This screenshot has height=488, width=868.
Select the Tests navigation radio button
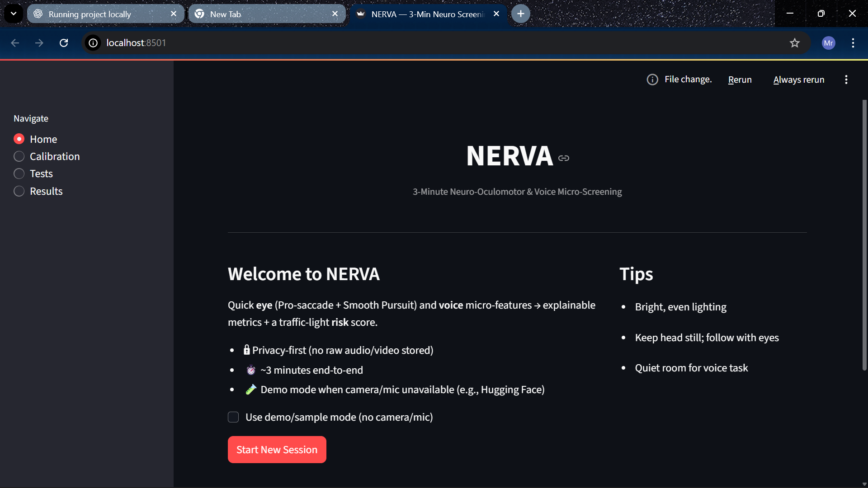[x=19, y=174]
